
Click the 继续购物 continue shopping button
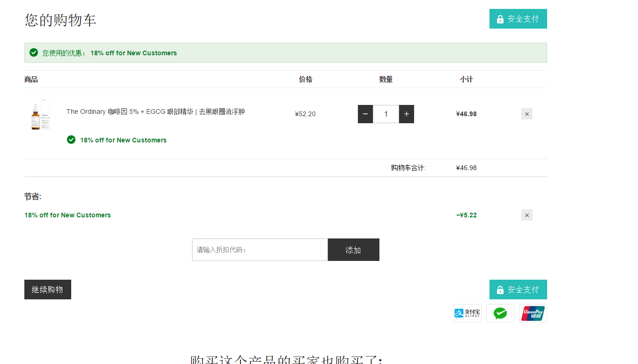pyautogui.click(x=48, y=290)
